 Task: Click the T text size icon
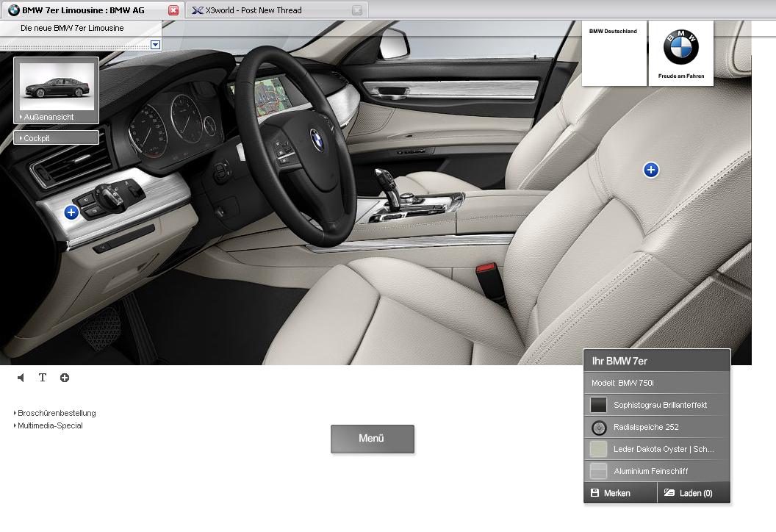tap(43, 378)
